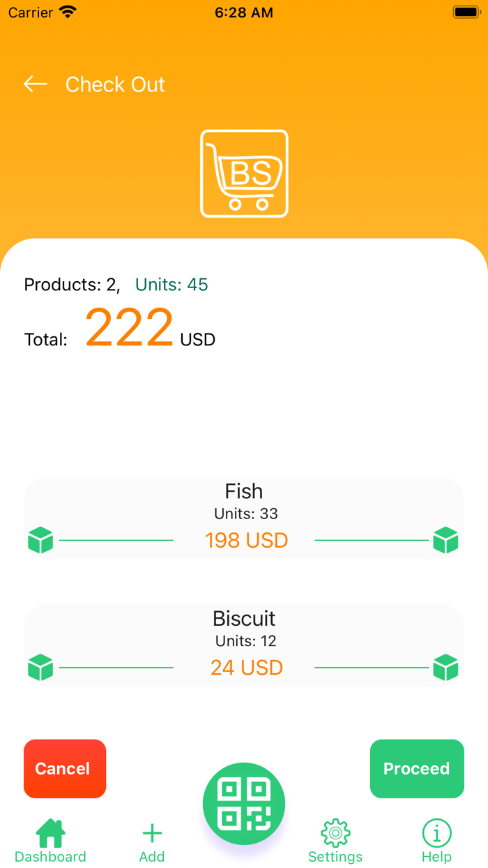Tap the back arrow on Check Out
Screen dimensions: 488x868
point(35,84)
